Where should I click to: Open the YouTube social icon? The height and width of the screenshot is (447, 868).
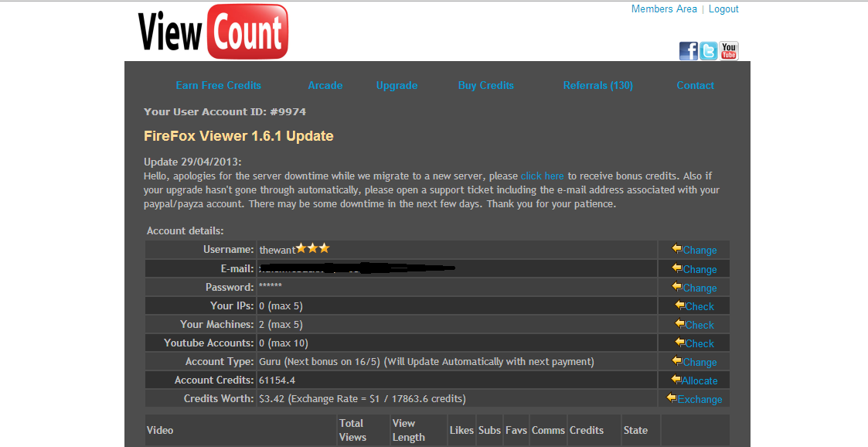729,51
